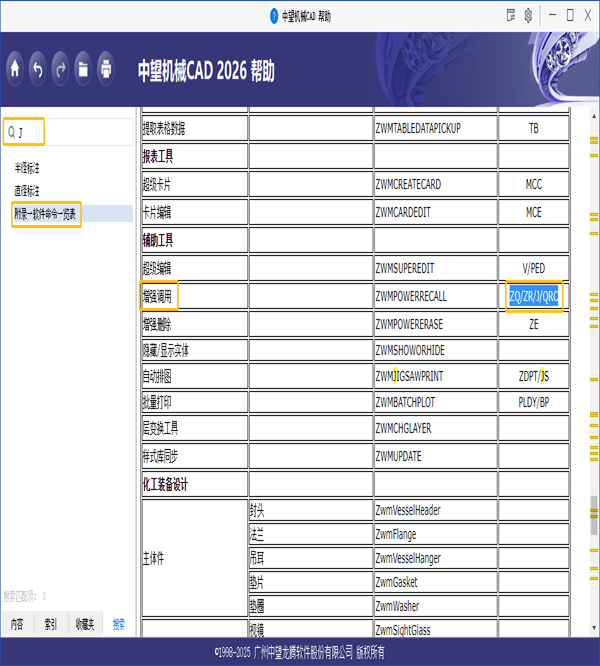Click the forward arrow navigation icon
Screen dimensions: 600x666
coord(60,68)
